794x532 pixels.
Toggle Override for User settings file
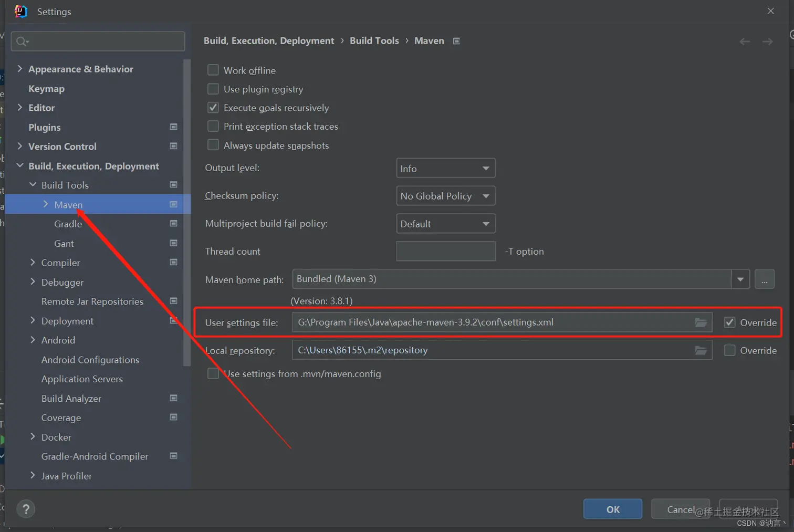729,322
